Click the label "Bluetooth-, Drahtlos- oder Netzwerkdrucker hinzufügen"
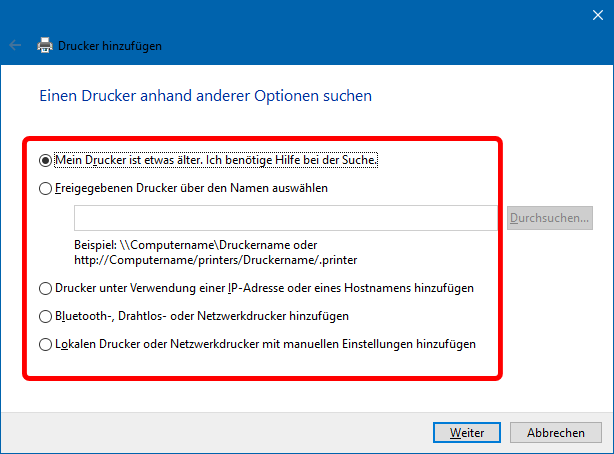Viewport: 614px width, 454px height. pyautogui.click(x=202, y=316)
